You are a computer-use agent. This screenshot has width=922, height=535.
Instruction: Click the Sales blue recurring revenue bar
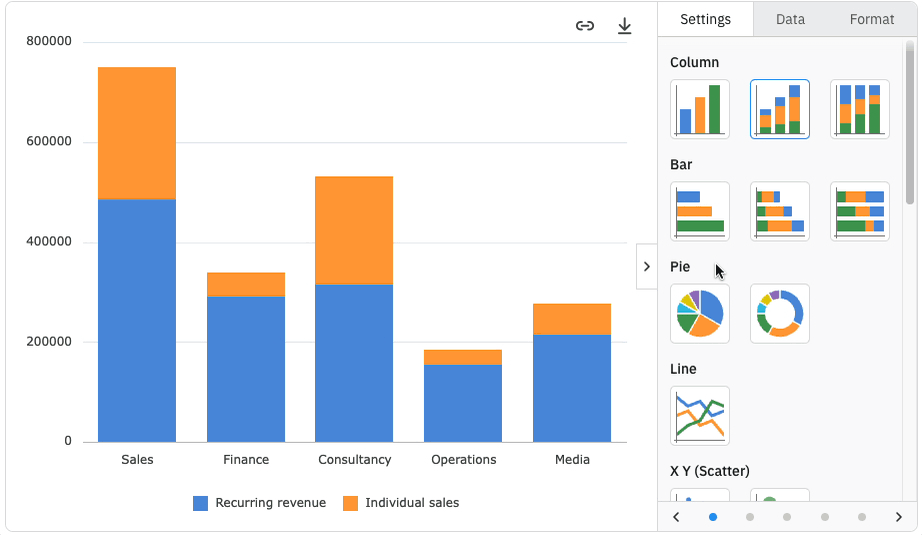click(137, 320)
